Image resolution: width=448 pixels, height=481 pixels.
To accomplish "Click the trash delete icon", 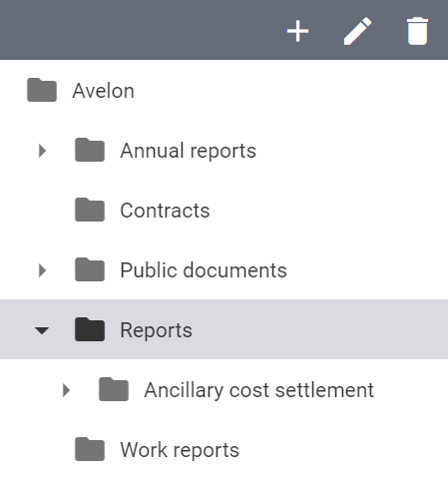I will 417,31.
